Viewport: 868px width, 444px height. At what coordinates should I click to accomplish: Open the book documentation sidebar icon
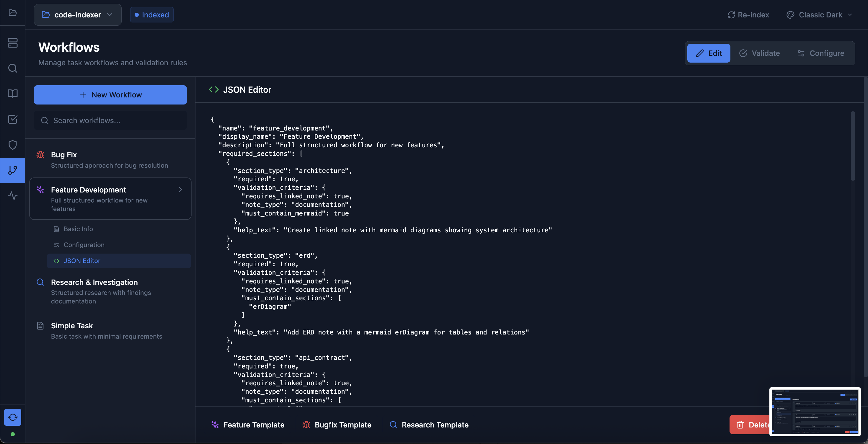(x=12, y=94)
